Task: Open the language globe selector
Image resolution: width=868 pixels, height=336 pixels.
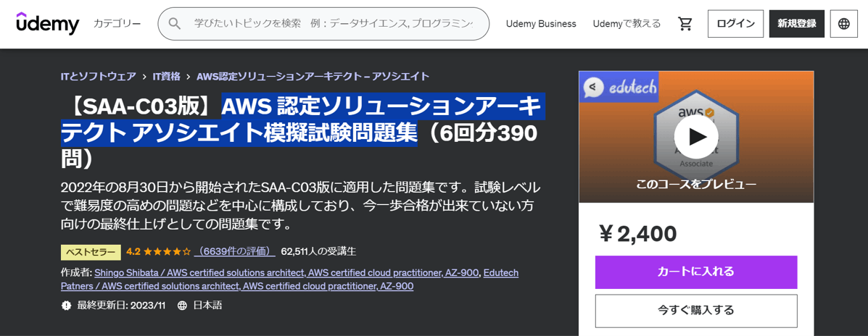Action: pyautogui.click(x=843, y=24)
